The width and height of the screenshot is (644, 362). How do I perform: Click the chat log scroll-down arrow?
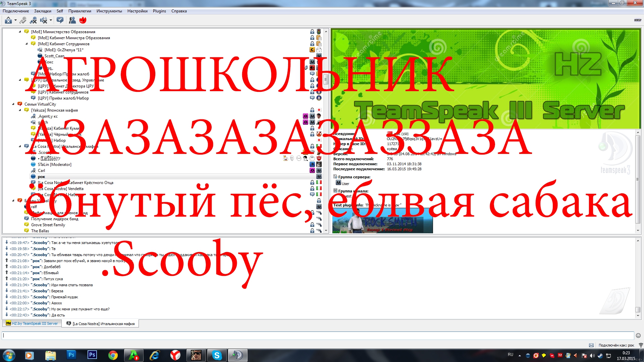pos(638,316)
